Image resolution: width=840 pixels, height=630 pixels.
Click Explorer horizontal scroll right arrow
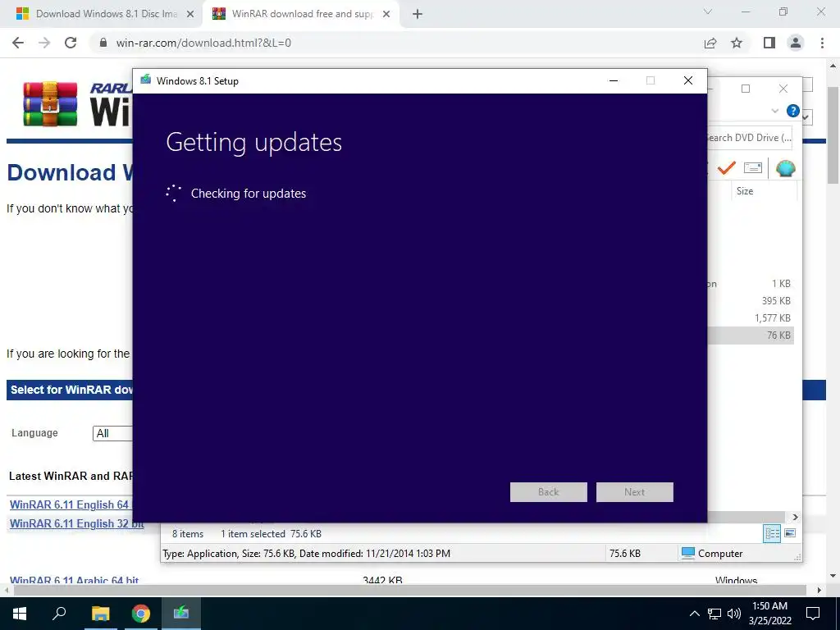click(795, 517)
